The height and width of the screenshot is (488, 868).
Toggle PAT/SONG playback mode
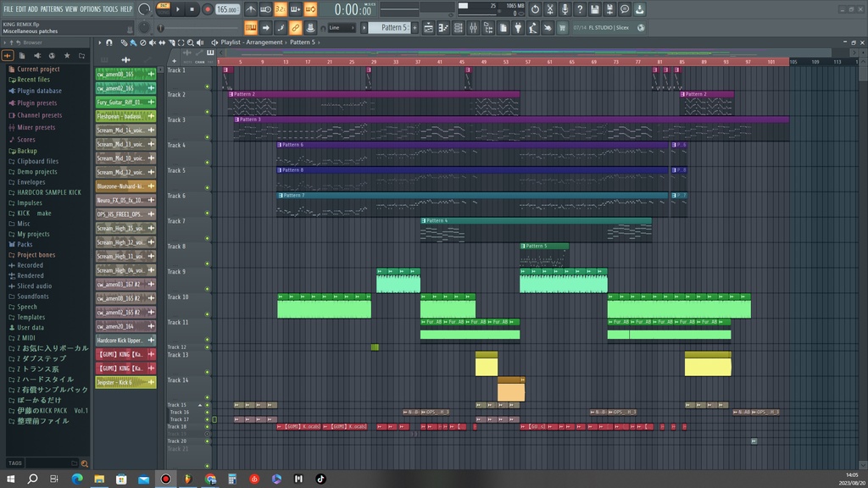tap(164, 8)
